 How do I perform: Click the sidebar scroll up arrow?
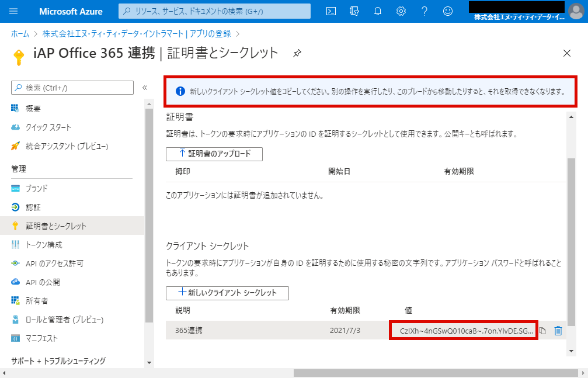coord(149,104)
